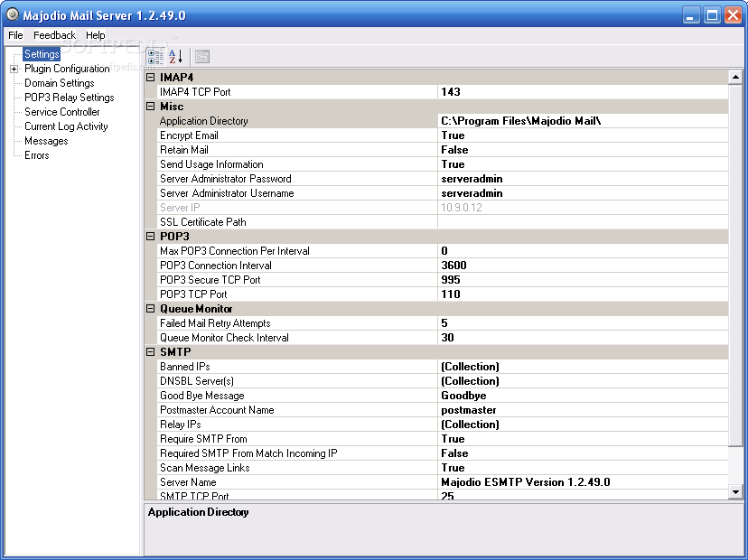
Task: Edit POP3 TCP Port value 110
Action: coord(583,294)
